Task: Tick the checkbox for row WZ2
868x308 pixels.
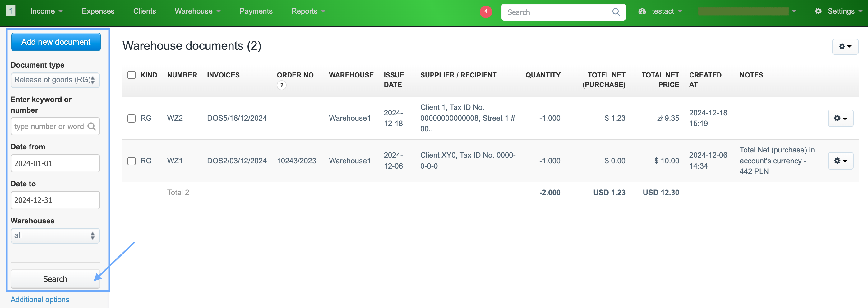Action: (132, 119)
